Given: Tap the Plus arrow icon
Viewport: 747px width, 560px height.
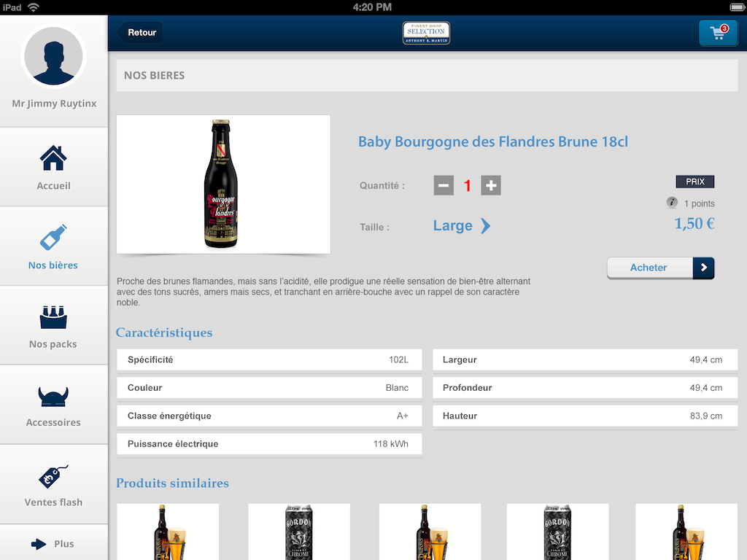Looking at the screenshot, I should click(39, 544).
